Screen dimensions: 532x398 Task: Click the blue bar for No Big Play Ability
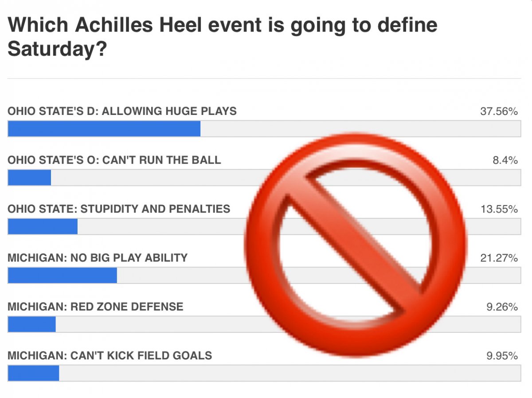pyautogui.click(x=63, y=275)
